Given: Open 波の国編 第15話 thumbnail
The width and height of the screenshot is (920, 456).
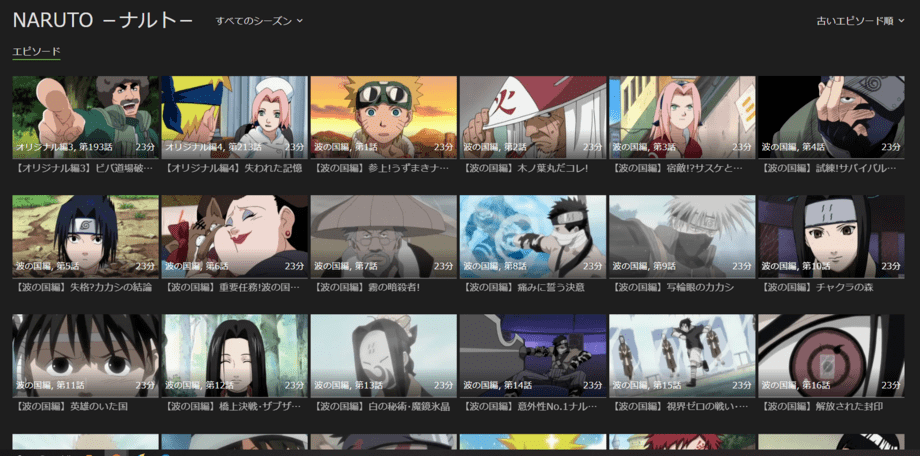Looking at the screenshot, I should point(682,356).
